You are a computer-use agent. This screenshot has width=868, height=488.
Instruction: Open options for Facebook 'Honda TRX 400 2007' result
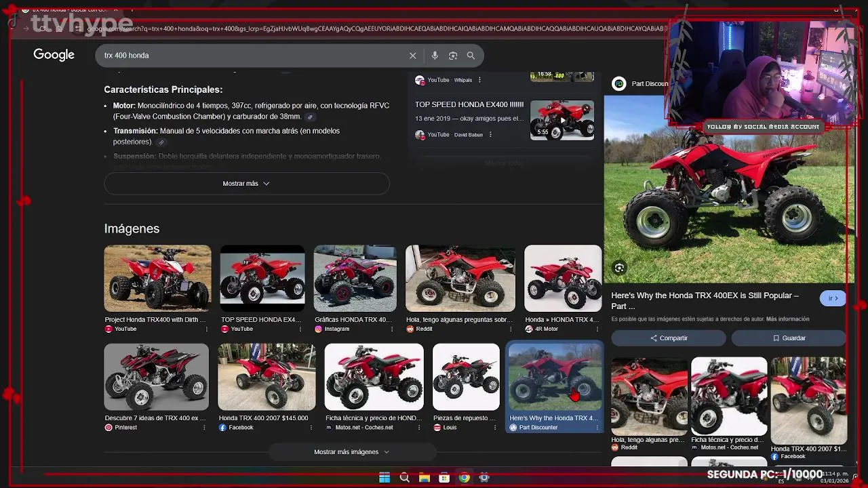pos(311,428)
